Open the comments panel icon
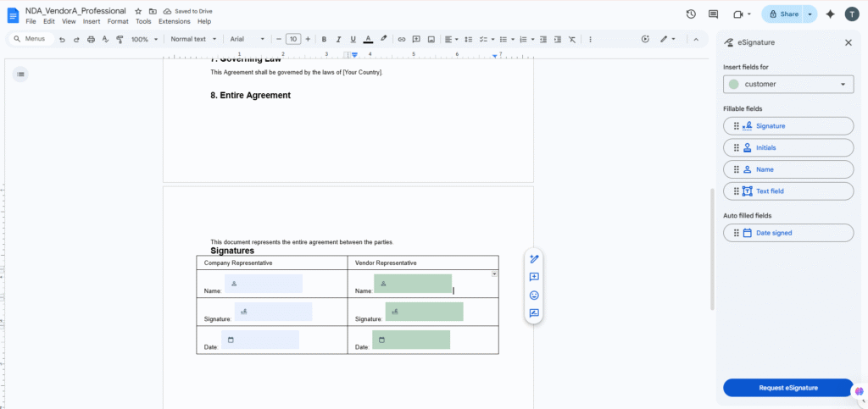The width and height of the screenshot is (868, 409). pos(713,14)
